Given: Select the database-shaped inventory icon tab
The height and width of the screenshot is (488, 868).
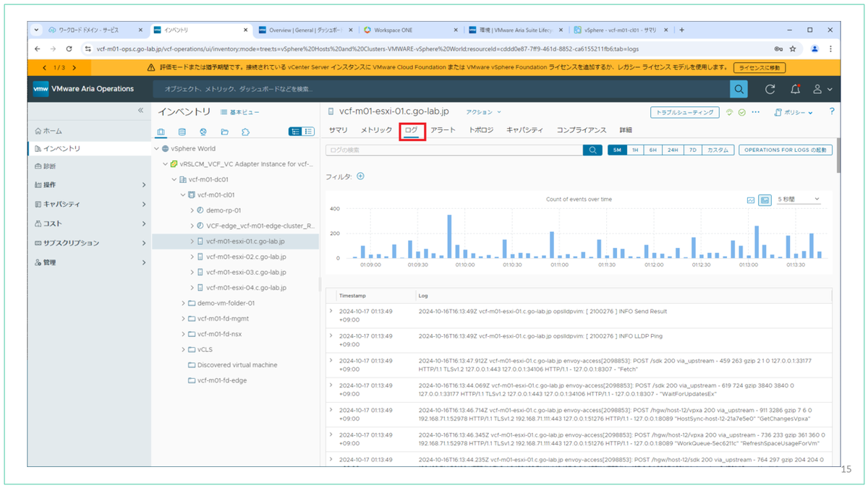Looking at the screenshot, I should [182, 132].
